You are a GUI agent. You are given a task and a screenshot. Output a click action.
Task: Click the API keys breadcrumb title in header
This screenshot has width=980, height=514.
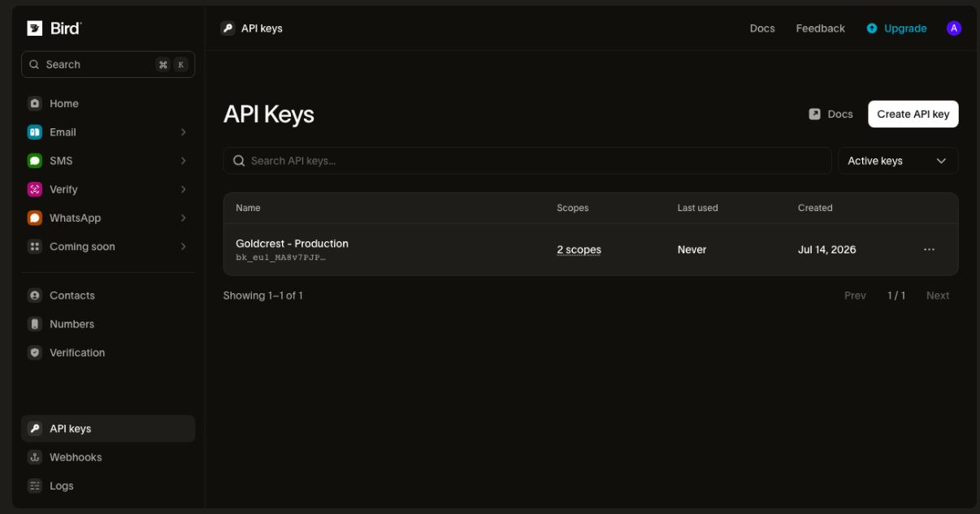pos(262,28)
